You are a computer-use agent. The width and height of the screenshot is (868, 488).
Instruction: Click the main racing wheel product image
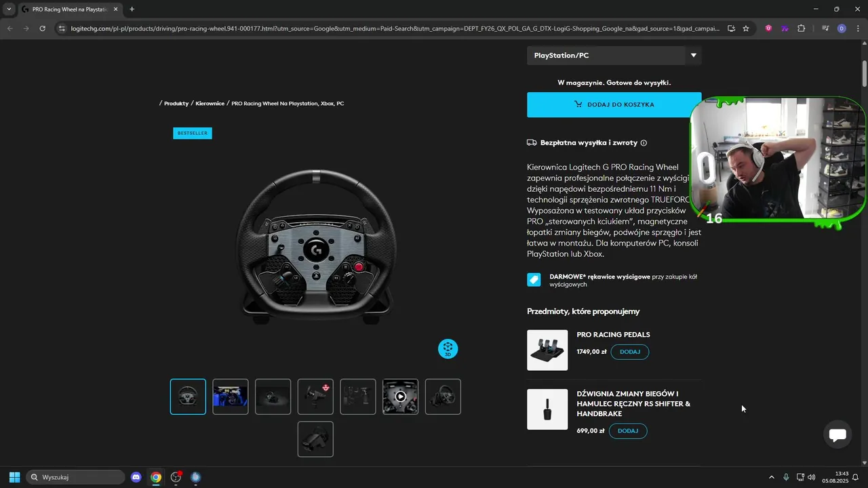pos(315,247)
